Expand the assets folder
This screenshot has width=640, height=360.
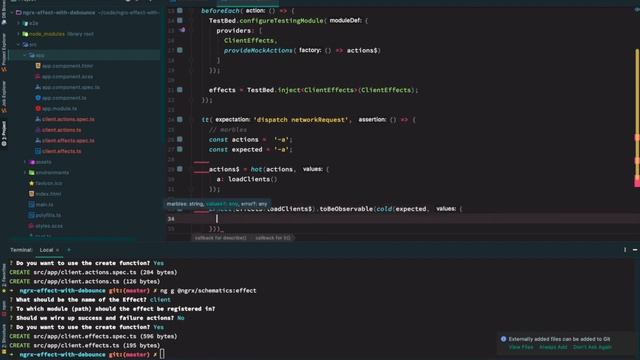[x=25, y=162]
